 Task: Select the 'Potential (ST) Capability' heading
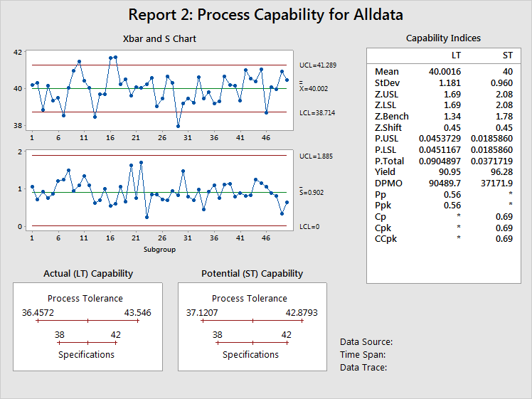[x=252, y=273]
